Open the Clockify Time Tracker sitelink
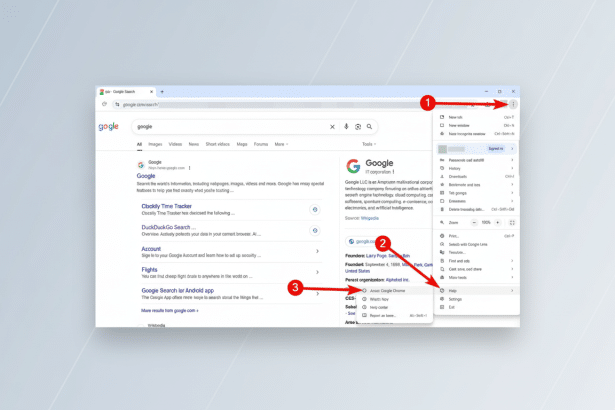 [x=167, y=206]
